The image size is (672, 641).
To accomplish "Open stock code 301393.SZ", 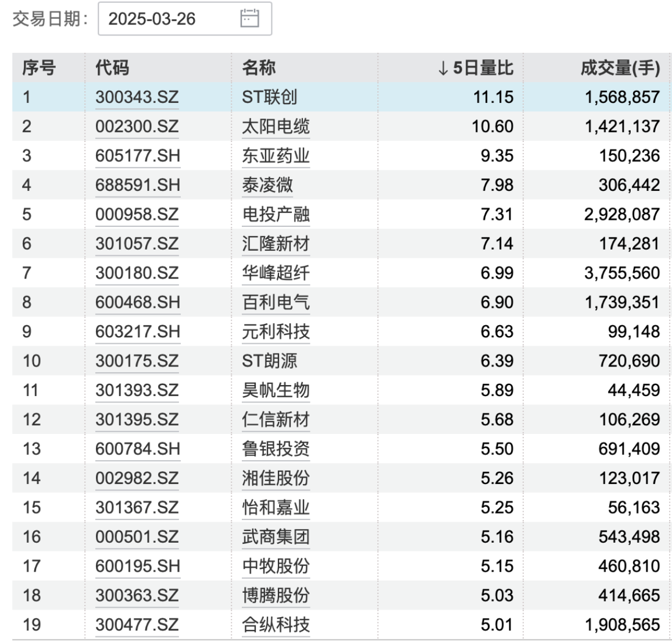I will tap(137, 391).
